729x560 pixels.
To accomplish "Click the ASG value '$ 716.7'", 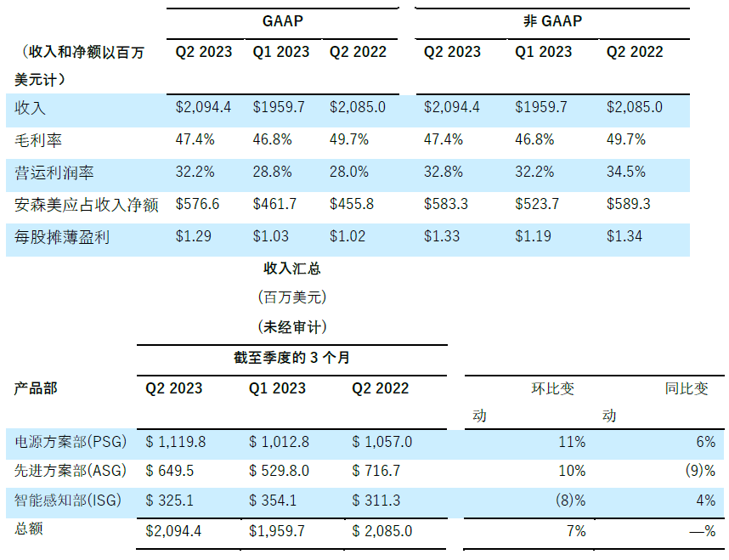I will tap(376, 471).
